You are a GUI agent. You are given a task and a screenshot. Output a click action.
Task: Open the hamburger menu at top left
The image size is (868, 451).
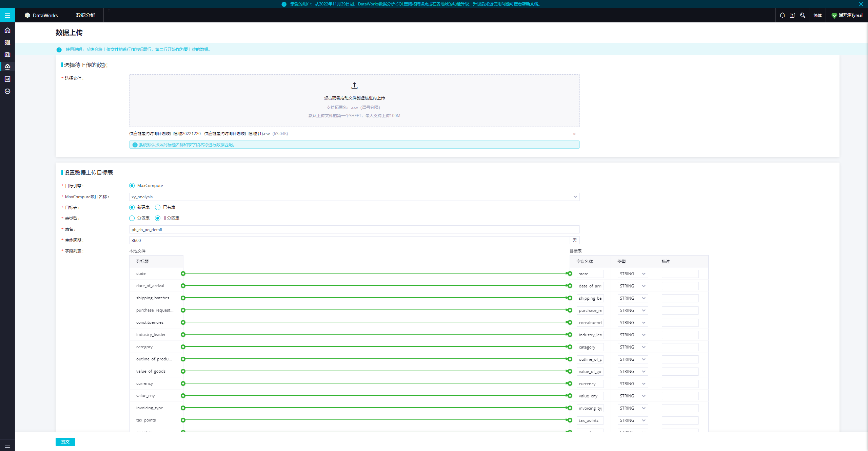click(7, 15)
